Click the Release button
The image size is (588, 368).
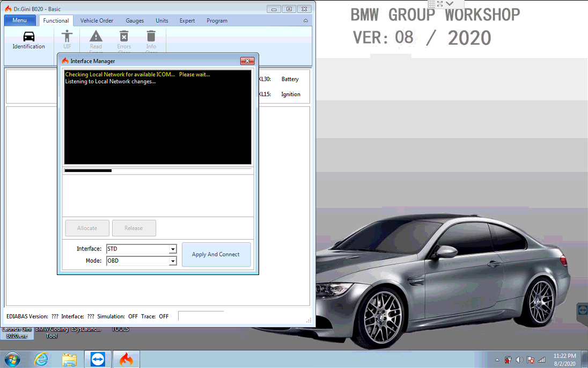(134, 228)
